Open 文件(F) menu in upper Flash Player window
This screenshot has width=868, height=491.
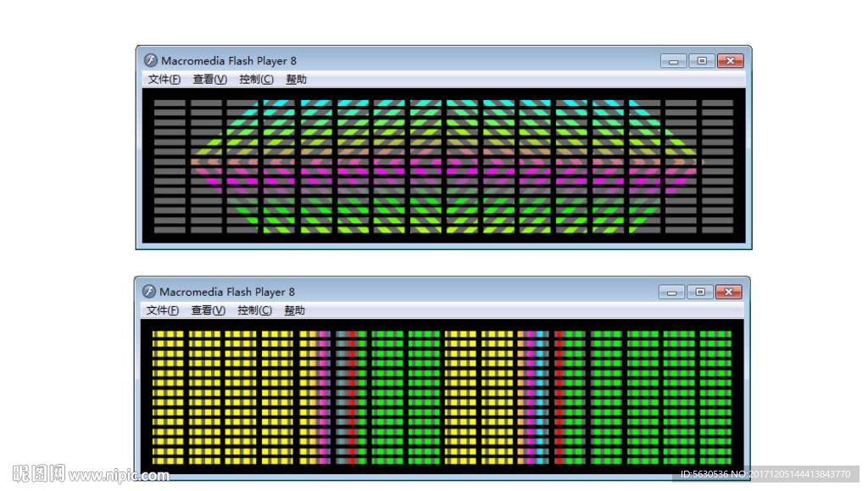coord(164,79)
